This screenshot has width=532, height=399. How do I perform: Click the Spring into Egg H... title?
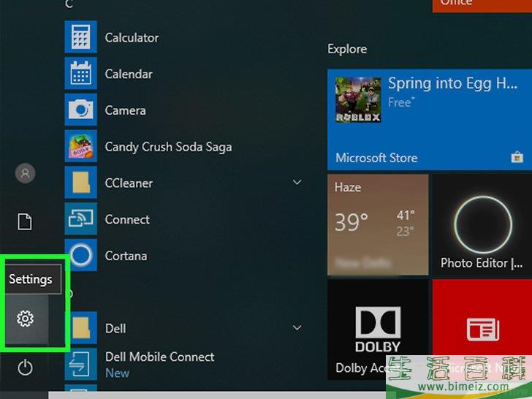(453, 84)
